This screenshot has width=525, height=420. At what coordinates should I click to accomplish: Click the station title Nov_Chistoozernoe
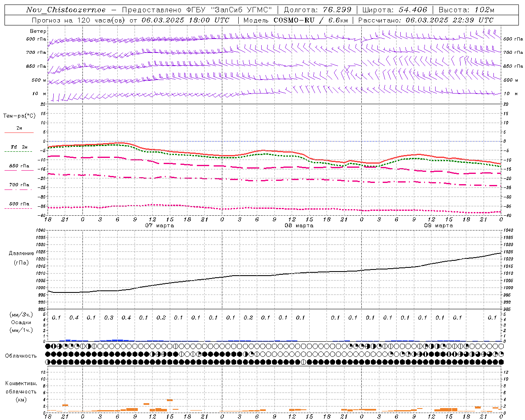pyautogui.click(x=66, y=10)
